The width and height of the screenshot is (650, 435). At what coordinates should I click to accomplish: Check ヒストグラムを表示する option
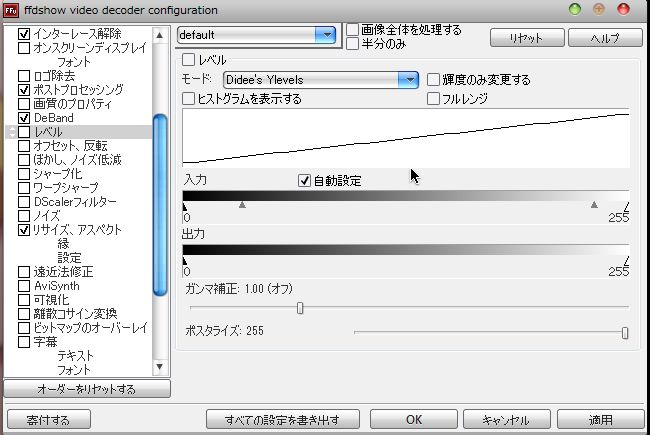click(x=189, y=99)
